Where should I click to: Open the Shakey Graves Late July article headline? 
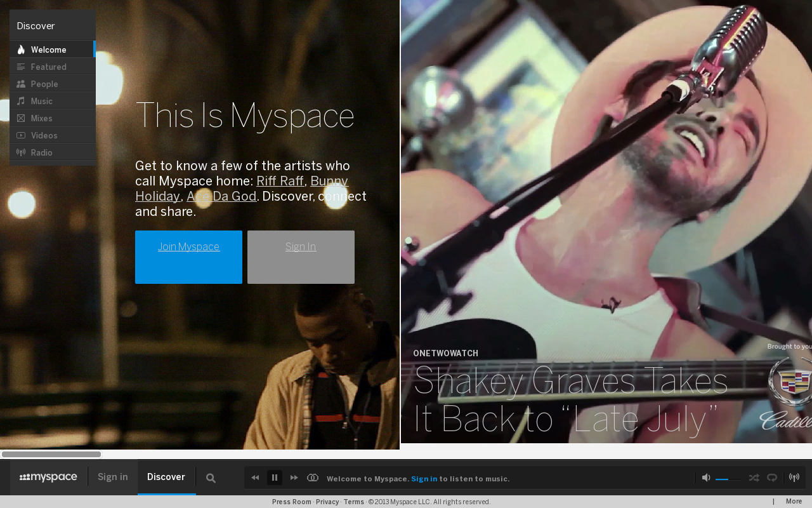coord(570,400)
